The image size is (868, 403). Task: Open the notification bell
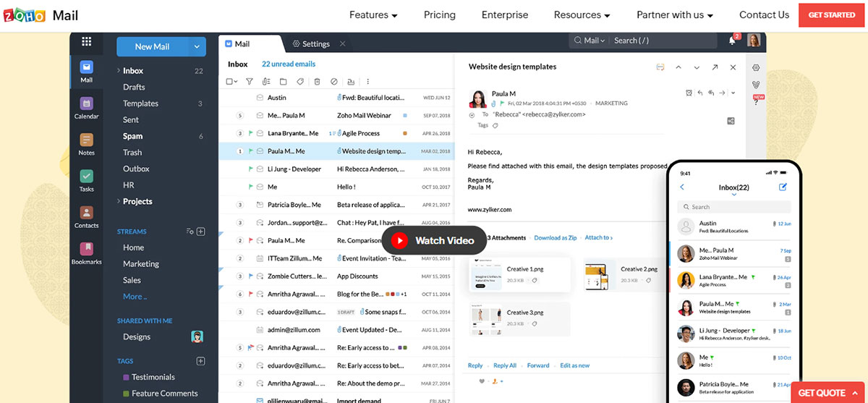click(732, 41)
